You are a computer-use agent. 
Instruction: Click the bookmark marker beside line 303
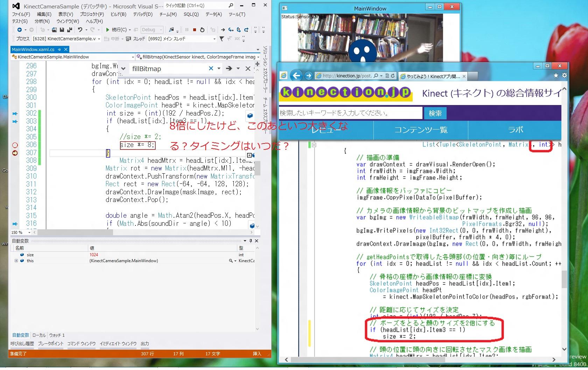[15, 121]
